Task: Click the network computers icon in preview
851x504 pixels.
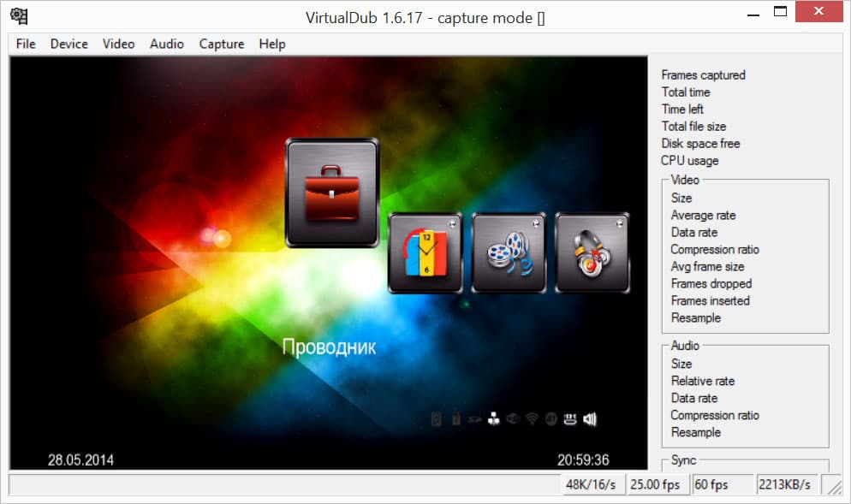Action: coord(493,418)
